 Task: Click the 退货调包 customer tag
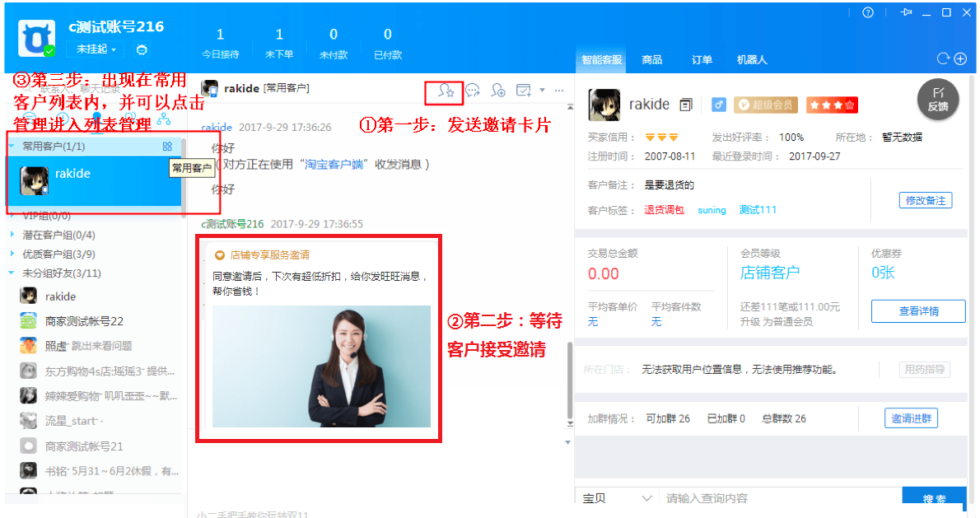coord(664,210)
